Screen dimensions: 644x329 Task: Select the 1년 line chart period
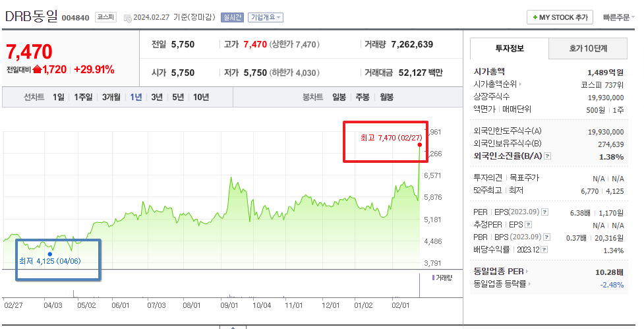136,98
